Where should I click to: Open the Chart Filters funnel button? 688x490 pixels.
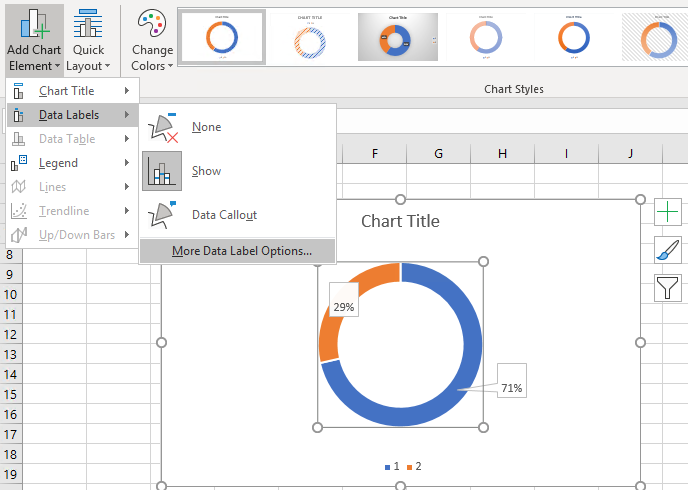tap(667, 288)
